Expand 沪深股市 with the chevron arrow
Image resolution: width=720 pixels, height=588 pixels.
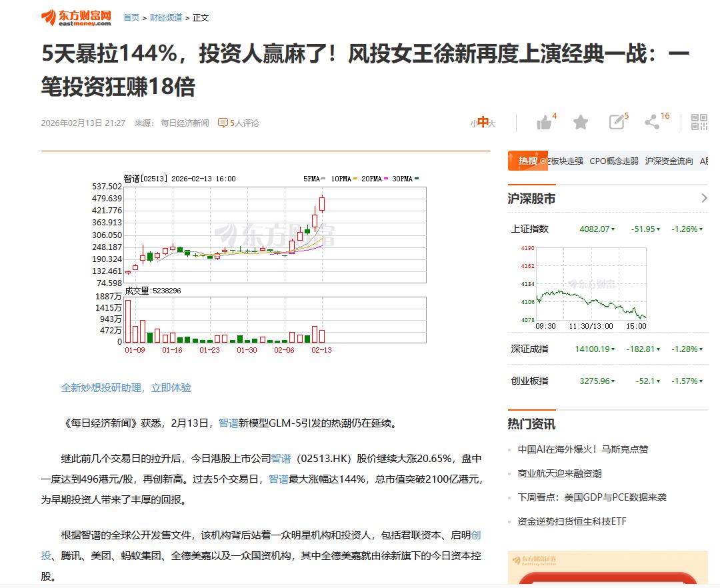click(704, 198)
